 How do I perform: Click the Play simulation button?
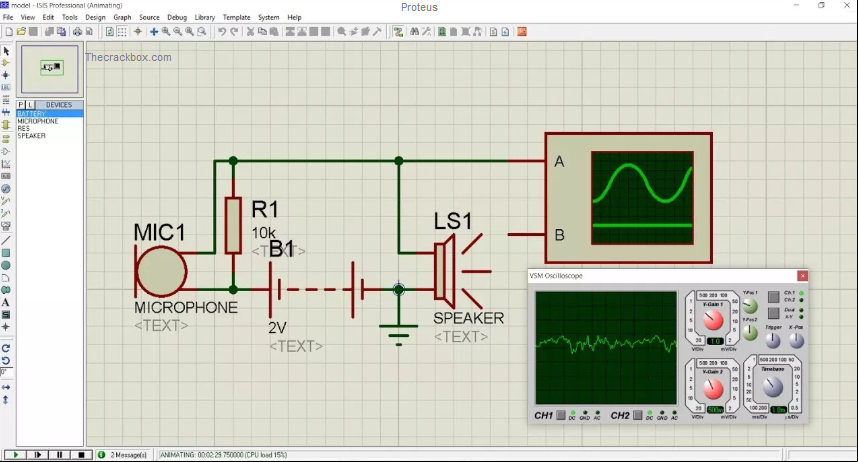click(x=15, y=454)
